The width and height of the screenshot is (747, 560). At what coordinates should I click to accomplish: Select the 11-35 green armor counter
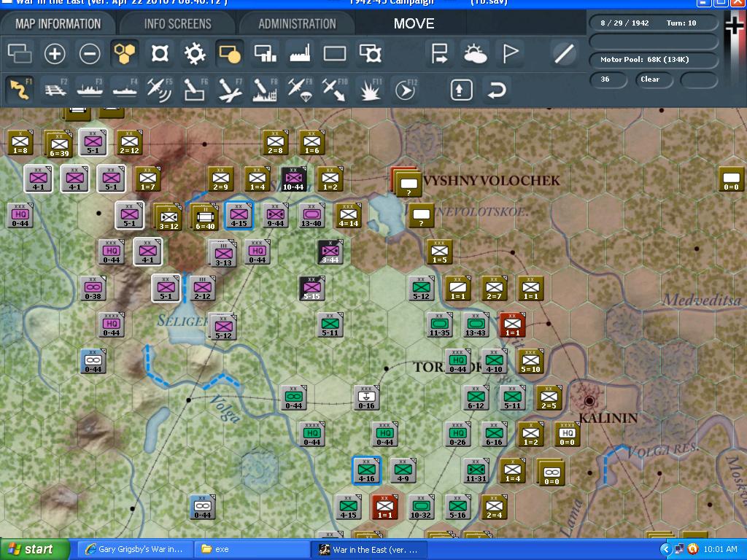(x=439, y=324)
